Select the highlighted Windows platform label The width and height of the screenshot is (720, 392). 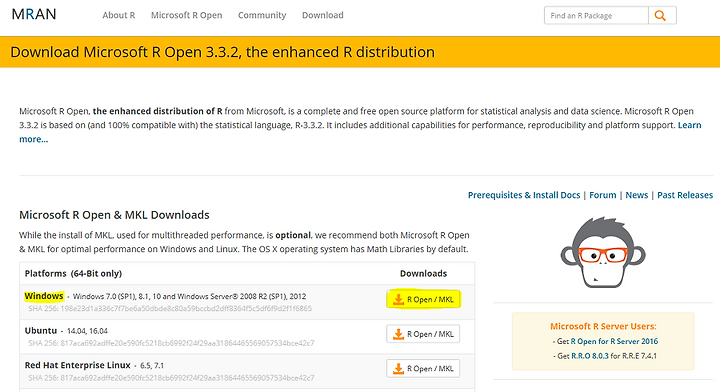click(x=44, y=296)
